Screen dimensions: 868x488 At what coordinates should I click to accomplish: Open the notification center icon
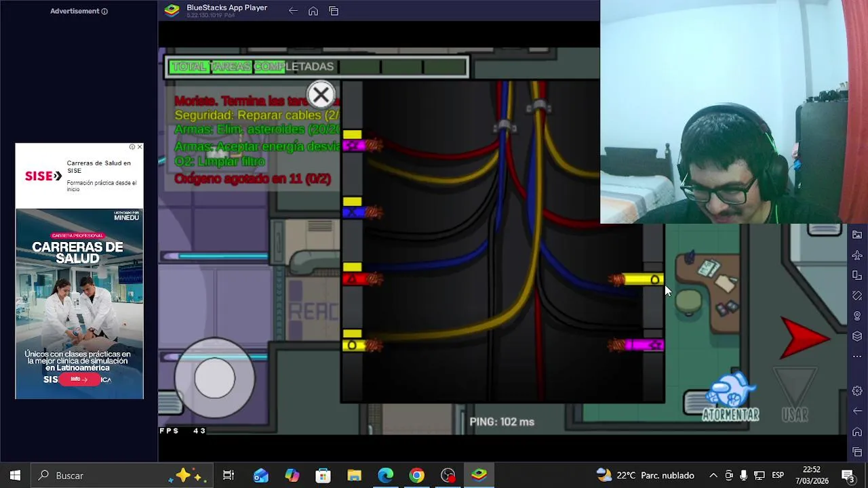click(x=848, y=476)
